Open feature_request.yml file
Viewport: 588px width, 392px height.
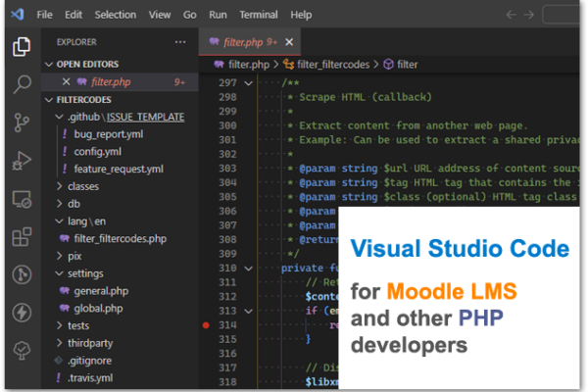coord(119,169)
